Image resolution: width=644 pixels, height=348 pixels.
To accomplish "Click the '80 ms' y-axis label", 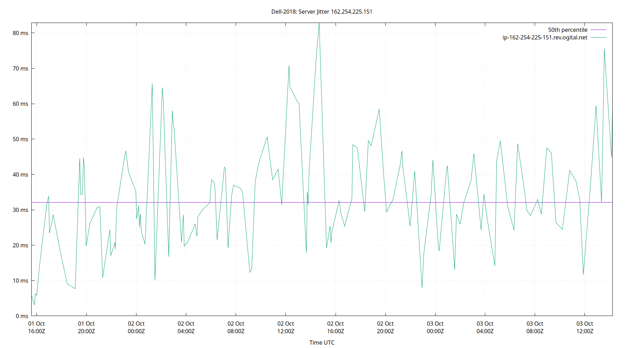I will click(21, 33).
